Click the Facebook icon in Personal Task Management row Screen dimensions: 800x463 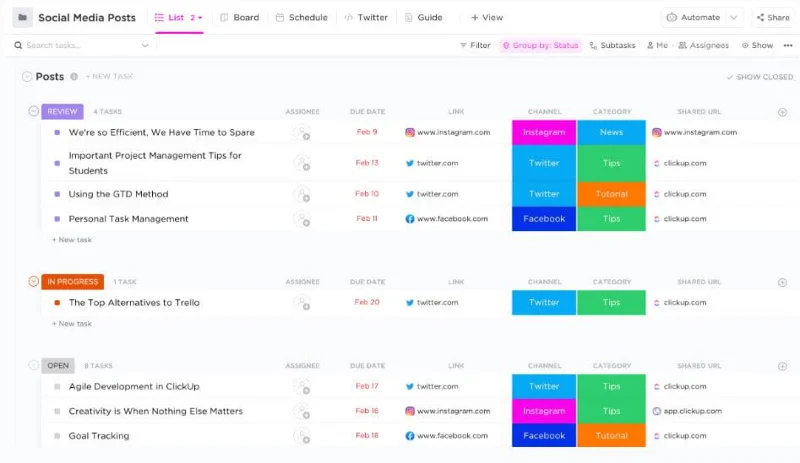(410, 219)
